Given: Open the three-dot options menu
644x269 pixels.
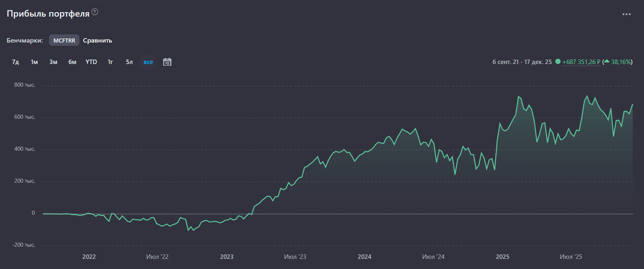Looking at the screenshot, I should tap(626, 14).
